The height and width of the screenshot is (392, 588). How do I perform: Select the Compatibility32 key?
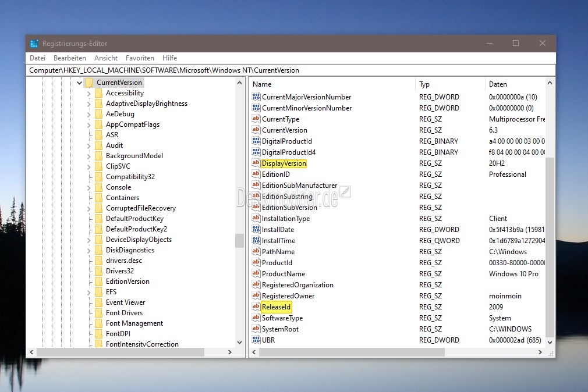click(130, 176)
